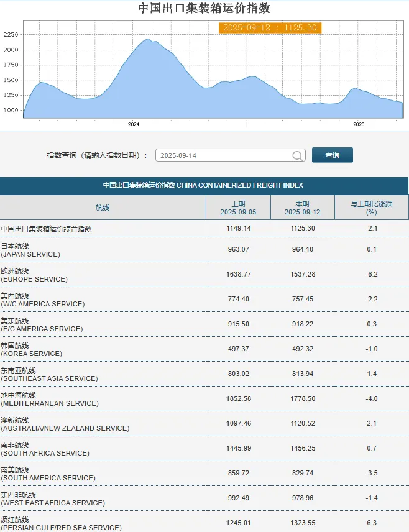Click the Europe Service row label
409x532 pixels.
click(x=34, y=275)
